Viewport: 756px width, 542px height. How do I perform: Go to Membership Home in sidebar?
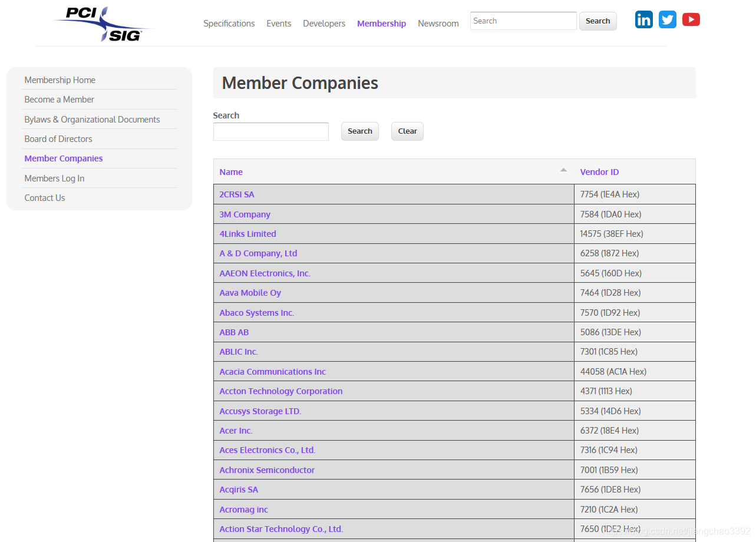click(x=60, y=80)
